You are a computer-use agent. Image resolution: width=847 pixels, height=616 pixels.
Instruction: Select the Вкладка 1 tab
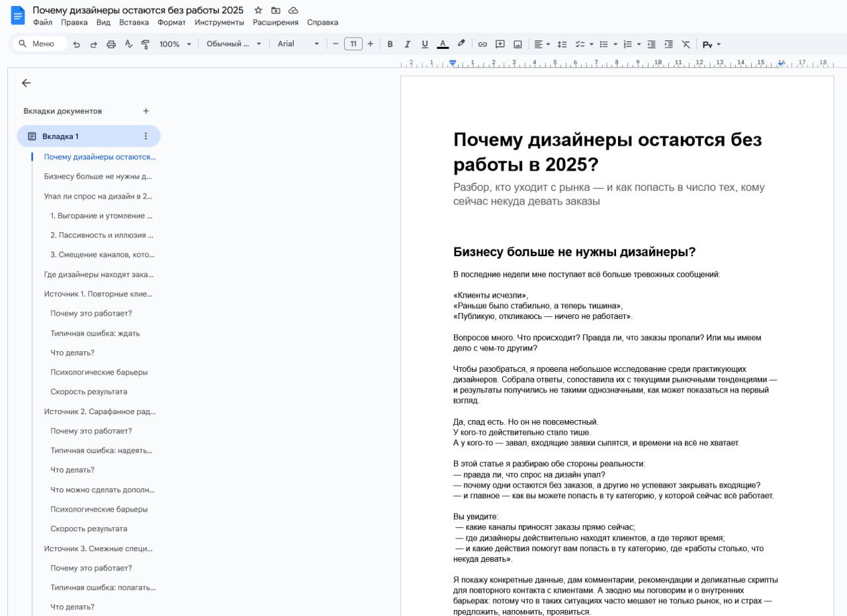point(89,136)
